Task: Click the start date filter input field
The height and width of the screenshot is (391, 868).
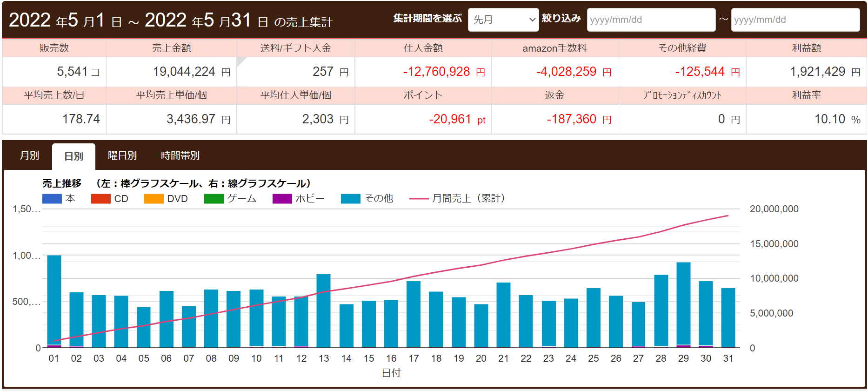Action: click(651, 20)
